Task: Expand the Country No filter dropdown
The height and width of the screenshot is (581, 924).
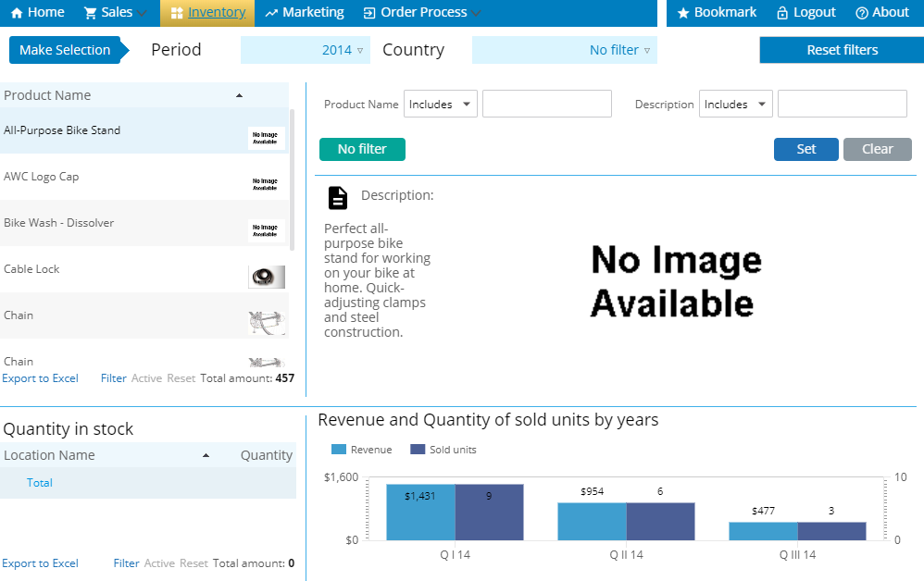Action: (564, 50)
